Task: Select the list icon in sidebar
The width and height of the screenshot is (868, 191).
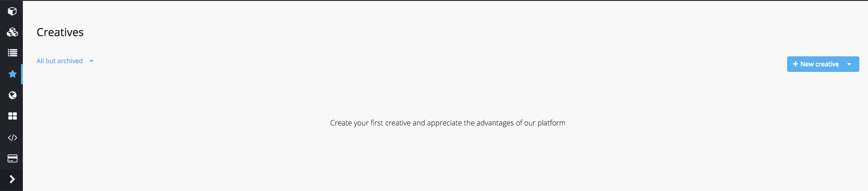Action: tap(12, 53)
